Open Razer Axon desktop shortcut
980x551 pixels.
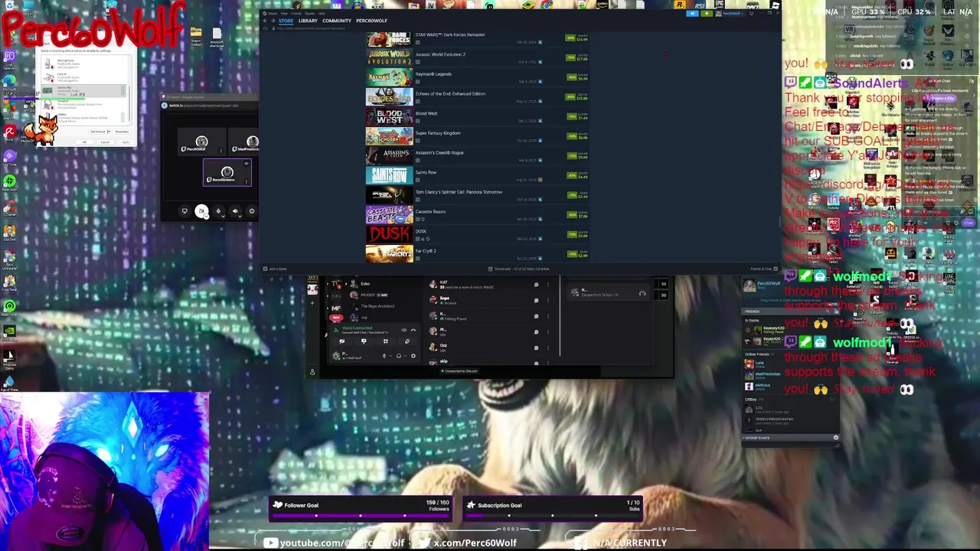[9, 184]
